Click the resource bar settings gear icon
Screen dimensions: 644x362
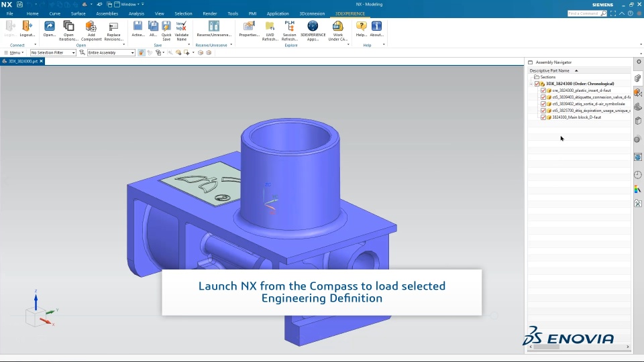(639, 62)
